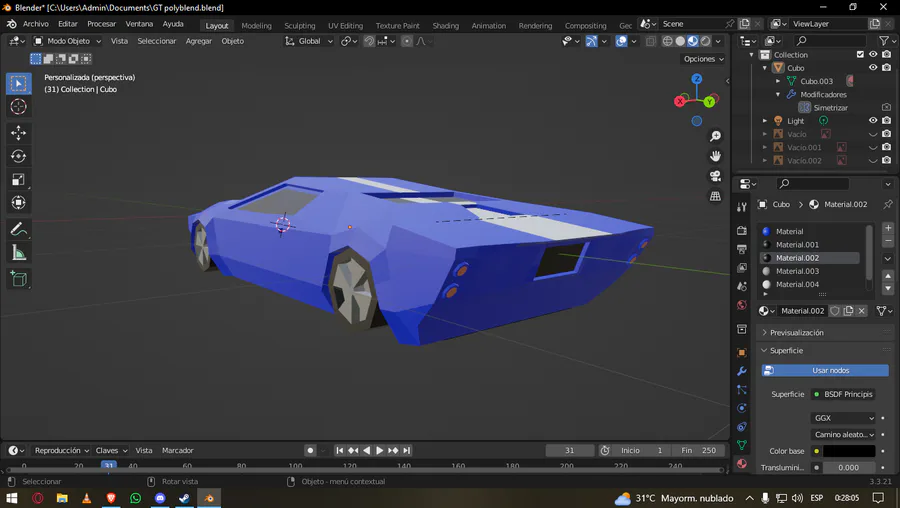Open the Modo Objeto mode dropdown
This screenshot has width=900, height=508.
67,41
